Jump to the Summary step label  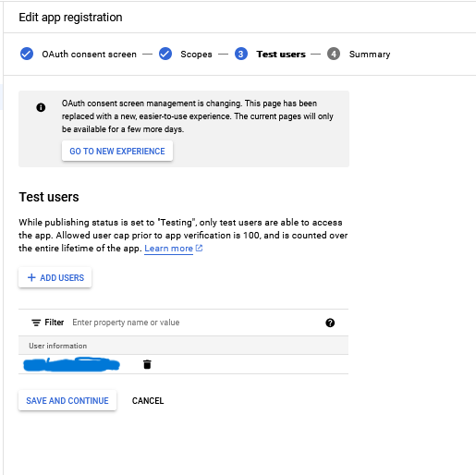click(x=370, y=55)
